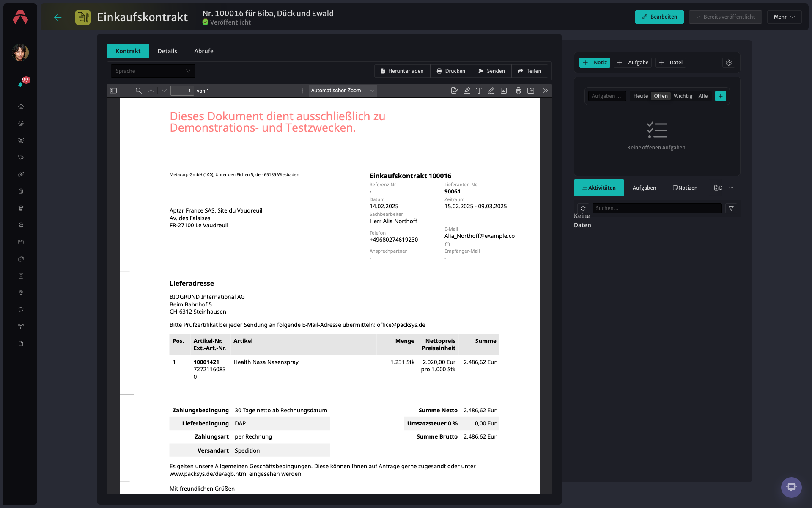812x508 pixels.
Task: Open the user profile avatar
Action: [20, 52]
